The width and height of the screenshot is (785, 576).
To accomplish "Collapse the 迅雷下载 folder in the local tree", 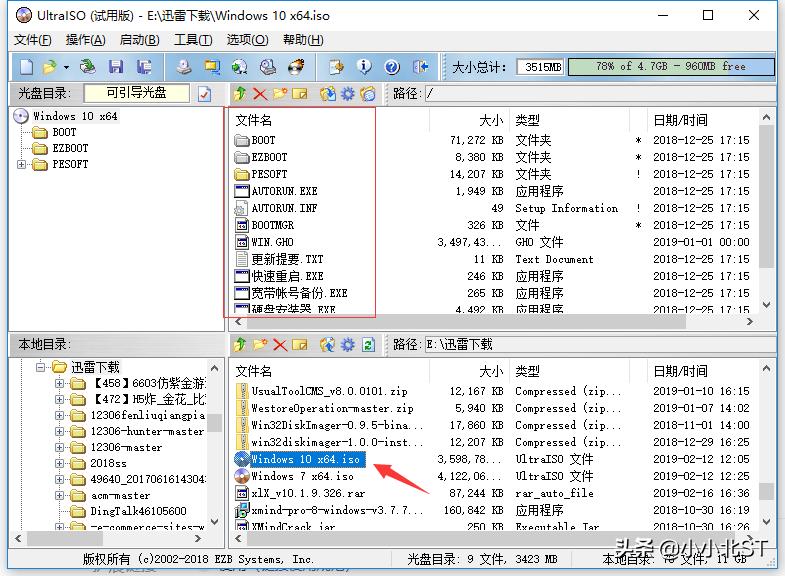I will point(40,367).
